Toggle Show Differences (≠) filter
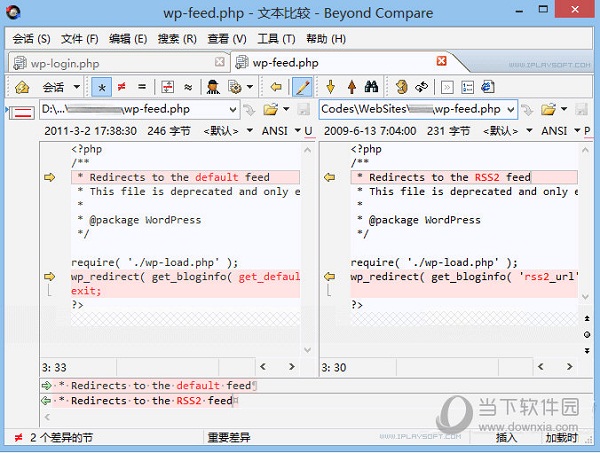Viewport: 600px width, 453px height. click(122, 87)
